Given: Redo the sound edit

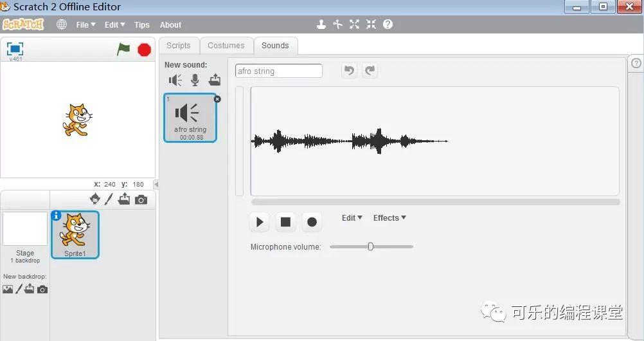Looking at the screenshot, I should pos(370,71).
